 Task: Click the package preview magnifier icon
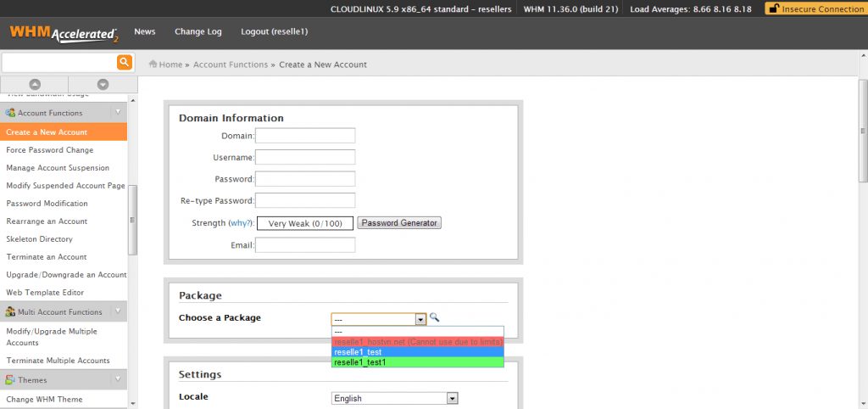click(434, 317)
